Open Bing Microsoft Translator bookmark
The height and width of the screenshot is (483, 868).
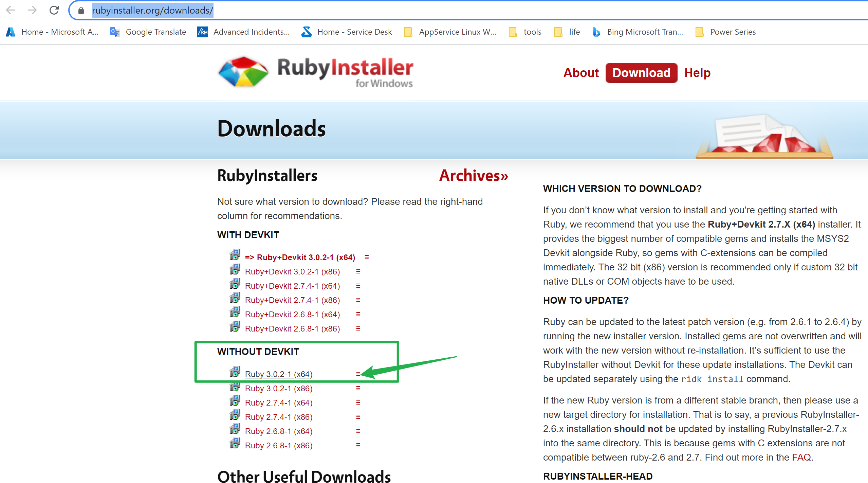tap(638, 32)
